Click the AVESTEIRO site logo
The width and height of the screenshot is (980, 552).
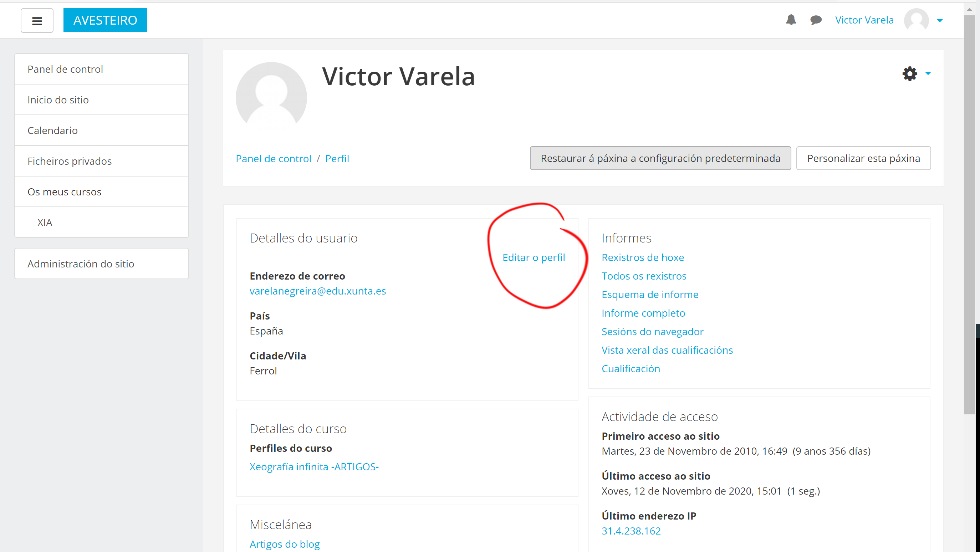(x=105, y=20)
